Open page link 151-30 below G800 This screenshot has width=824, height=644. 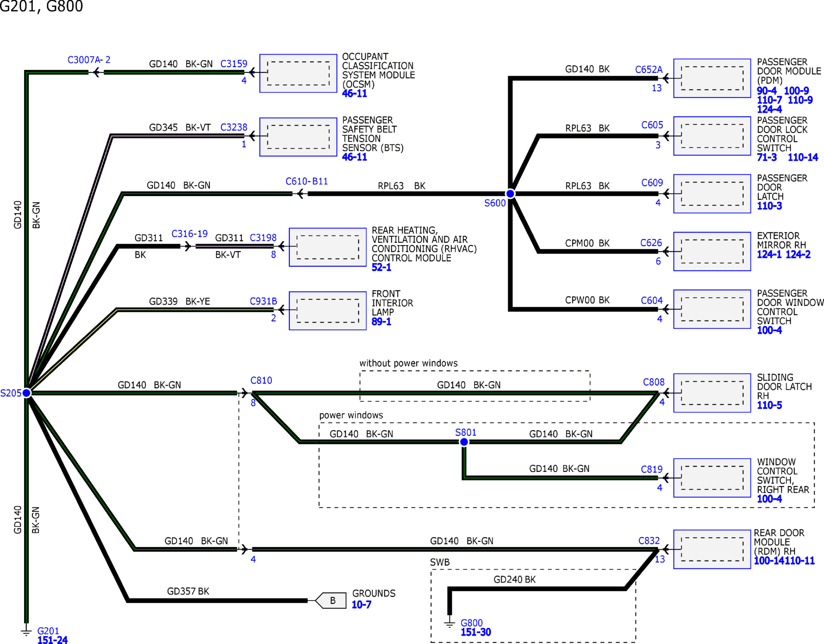click(x=475, y=632)
